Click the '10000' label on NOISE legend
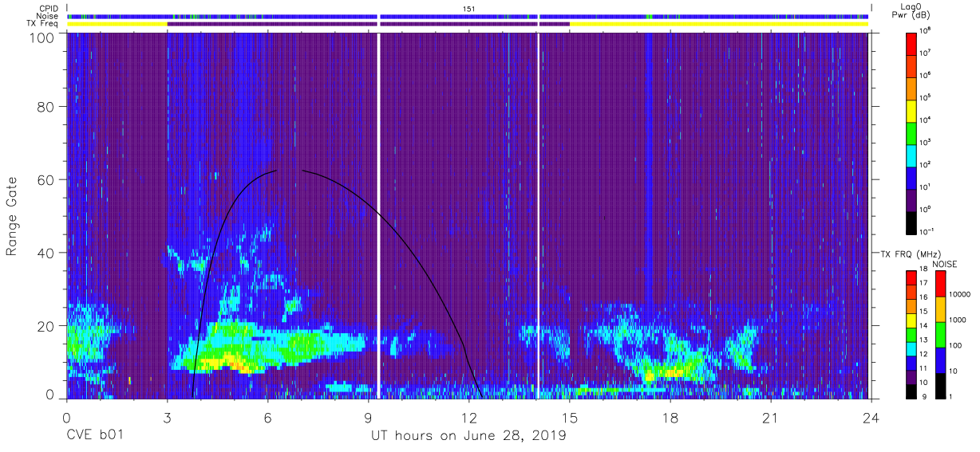This screenshot has width=980, height=452. pyautogui.click(x=961, y=294)
